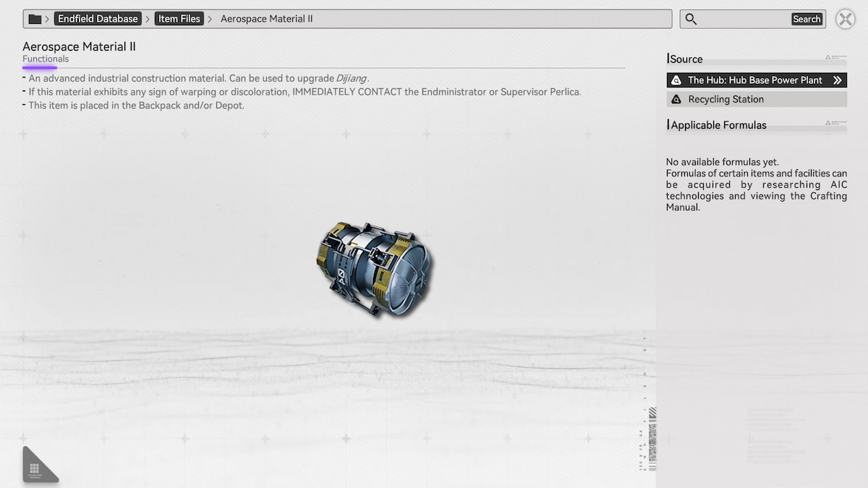Click the Recycling Station triangle icon
This screenshot has width=868, height=488.
tap(676, 99)
